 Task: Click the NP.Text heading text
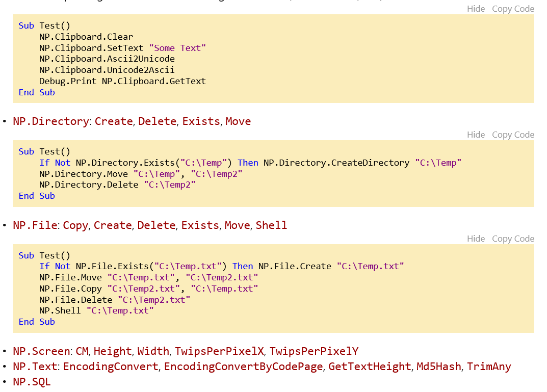pyautogui.click(x=35, y=366)
